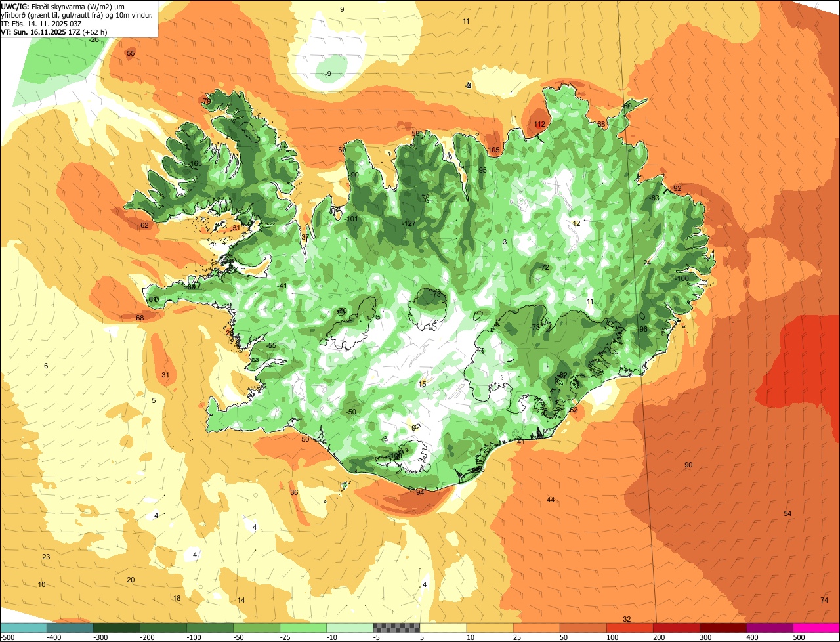Click the map value -72

pyautogui.click(x=543, y=267)
